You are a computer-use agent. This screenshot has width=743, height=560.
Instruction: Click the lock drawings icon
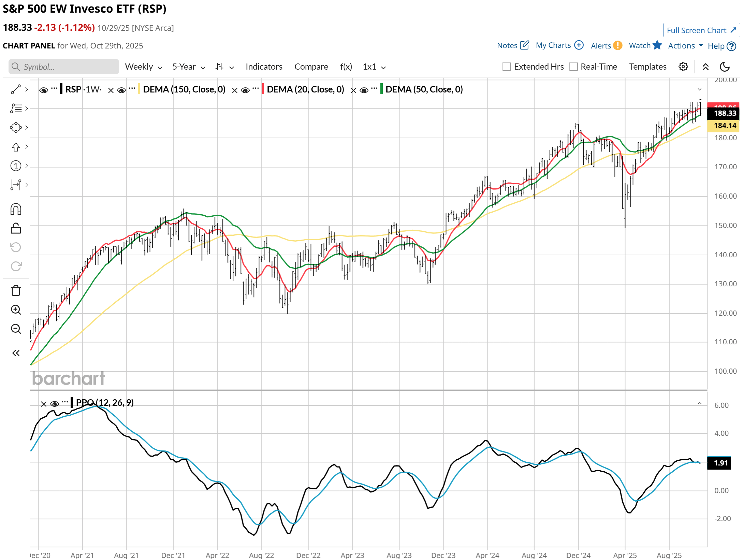coord(16,228)
